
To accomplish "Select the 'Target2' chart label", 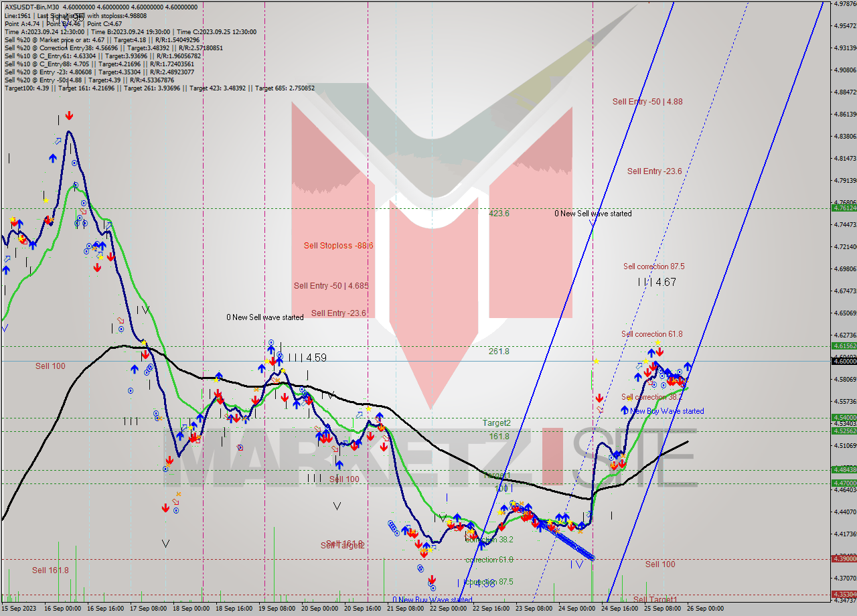I will tap(497, 423).
